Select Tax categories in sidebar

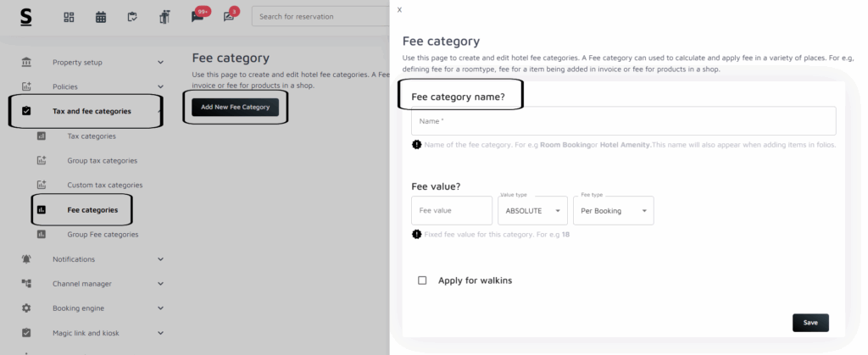[92, 136]
